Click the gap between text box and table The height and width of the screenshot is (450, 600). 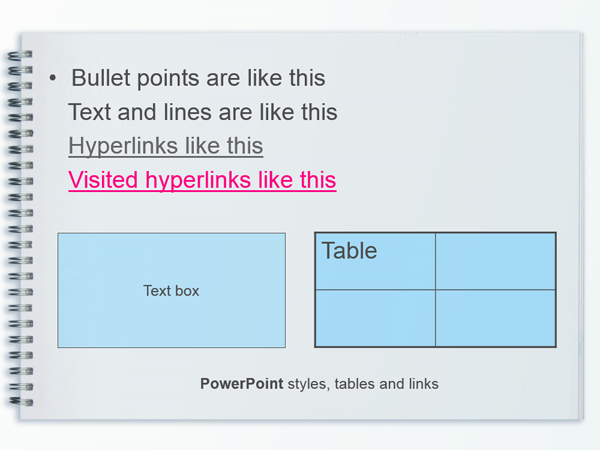(300, 290)
